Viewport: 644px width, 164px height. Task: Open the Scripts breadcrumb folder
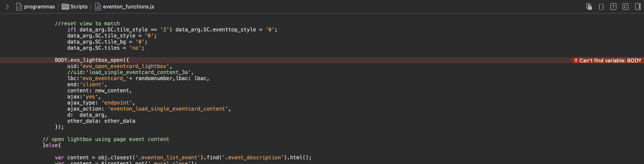coord(79,7)
